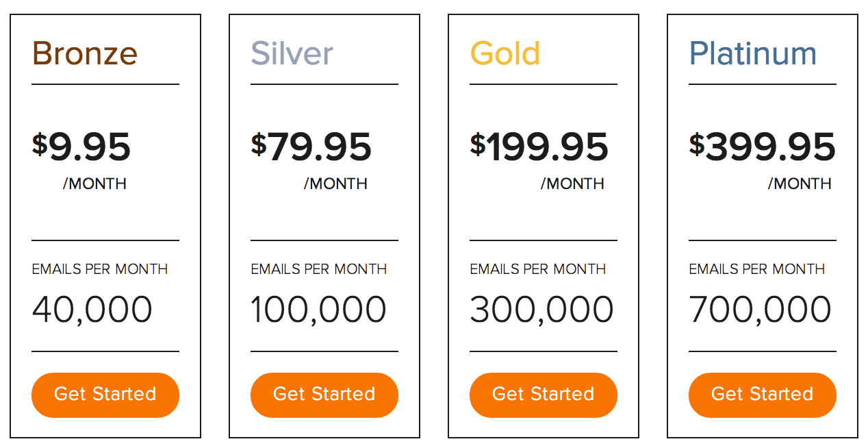The width and height of the screenshot is (868, 448).
Task: Click Get Started under Bronze plan
Action: tap(105, 395)
